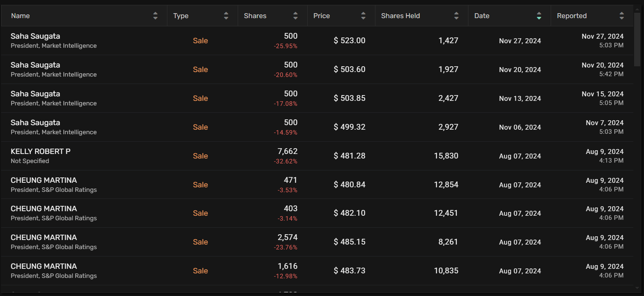Click price $ 503.60
Screen dimensions: 644x296
click(350, 70)
